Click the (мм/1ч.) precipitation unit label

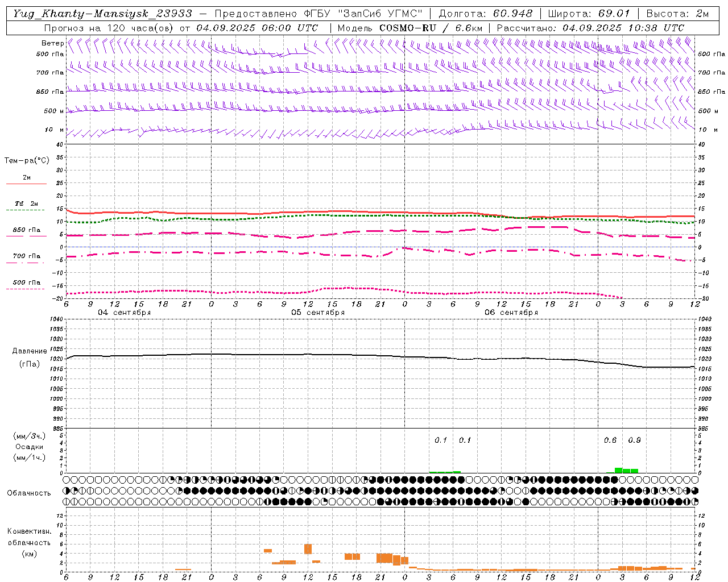pos(29,458)
